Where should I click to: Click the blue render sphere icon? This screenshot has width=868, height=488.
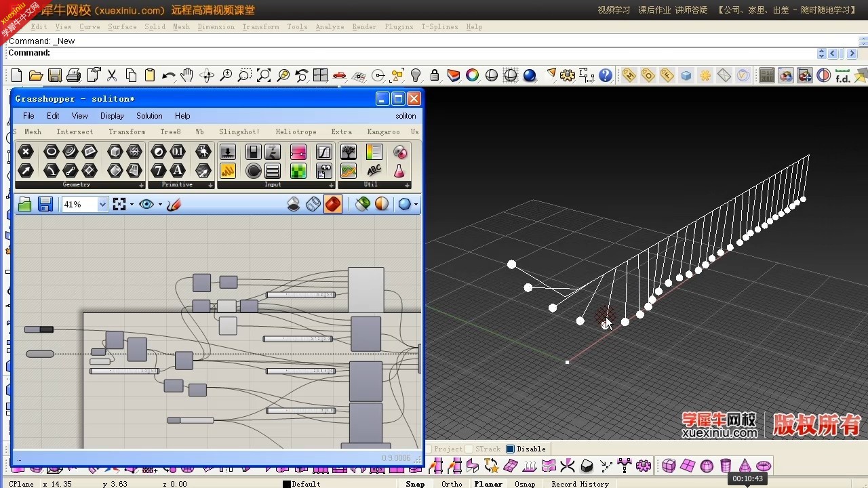(x=530, y=75)
